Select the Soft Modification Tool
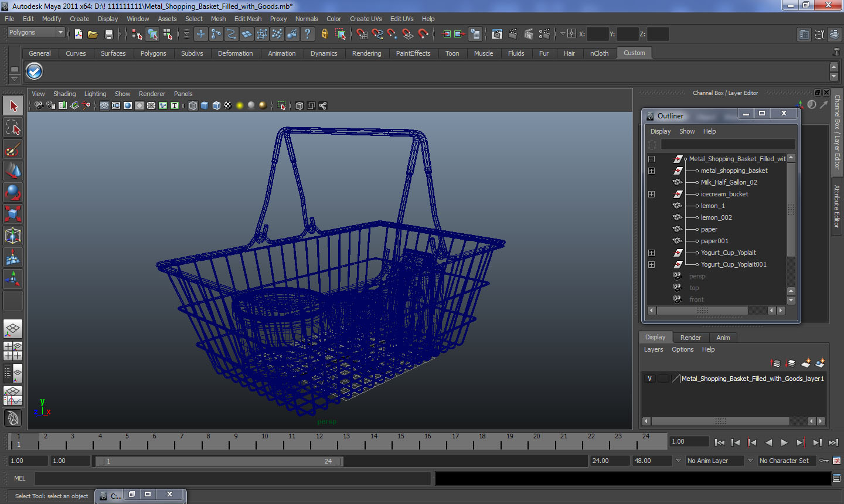The height and width of the screenshot is (504, 844). tap(13, 257)
